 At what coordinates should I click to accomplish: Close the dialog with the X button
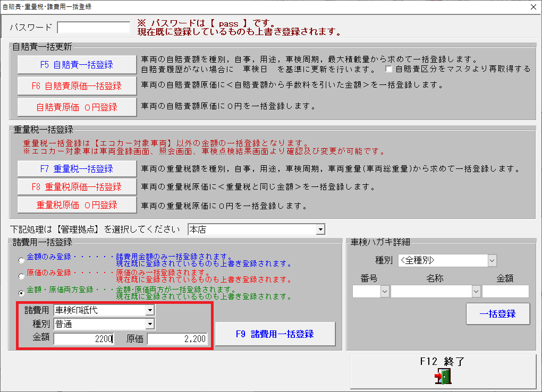532,7
